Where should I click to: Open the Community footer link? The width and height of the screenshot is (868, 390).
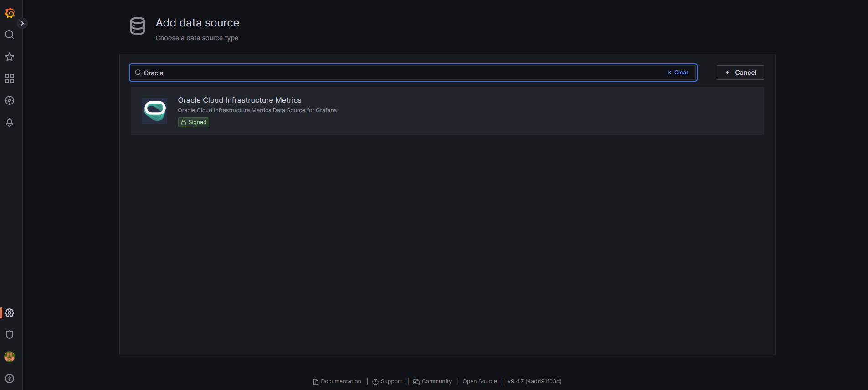coord(432,381)
